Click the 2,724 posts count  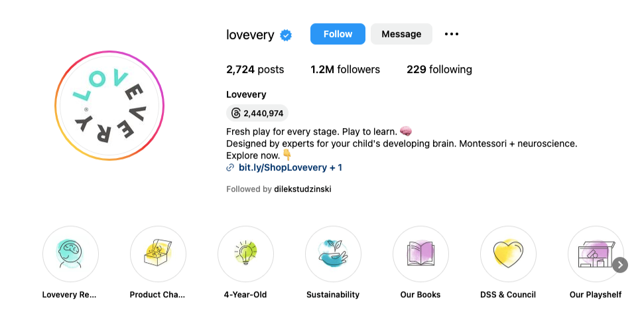[x=255, y=70]
